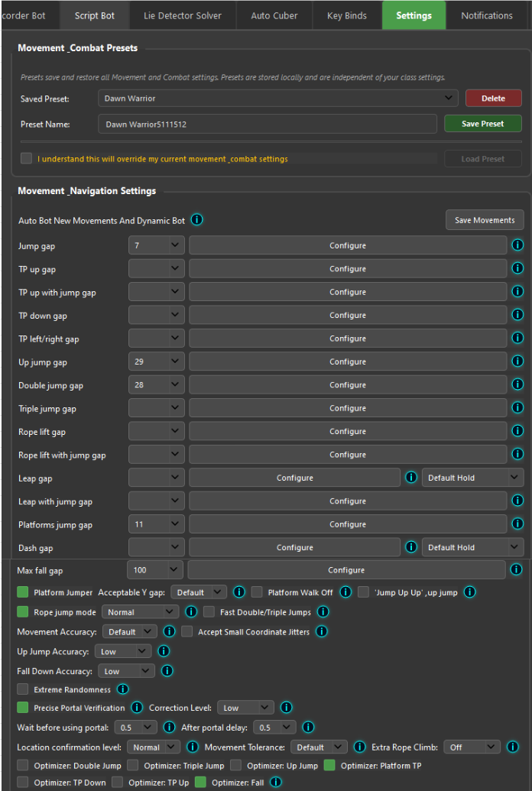
Task: Open the Wait before using portal selector
Action: click(135, 727)
